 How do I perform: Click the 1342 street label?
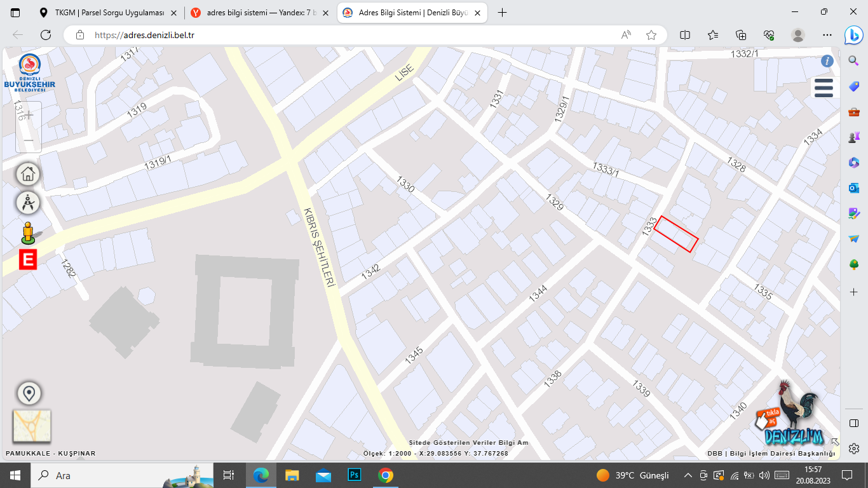click(x=370, y=271)
